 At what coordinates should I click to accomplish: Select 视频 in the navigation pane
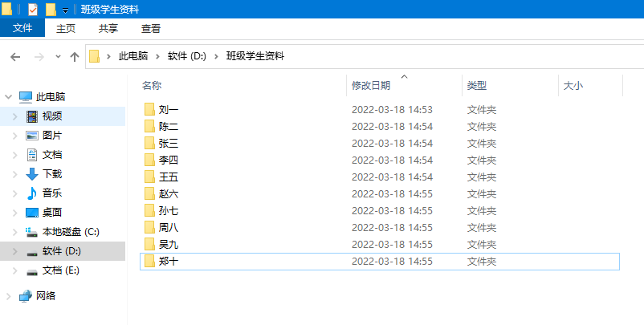click(52, 116)
